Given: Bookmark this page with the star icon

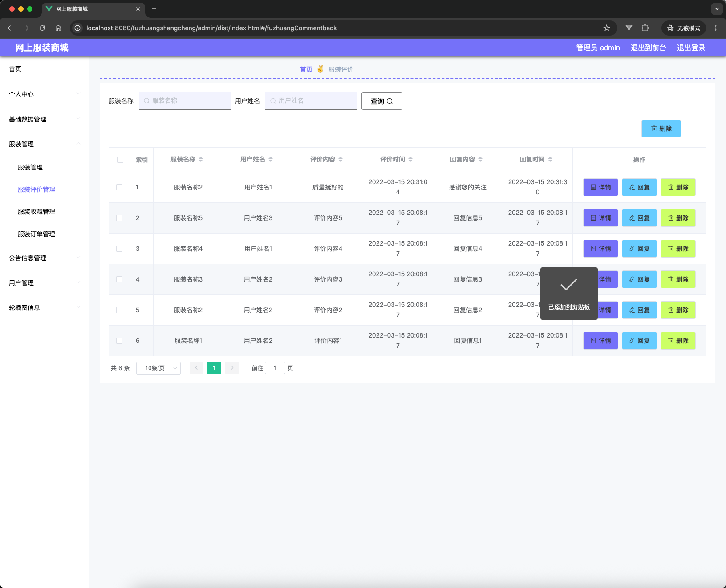Looking at the screenshot, I should tap(606, 28).
